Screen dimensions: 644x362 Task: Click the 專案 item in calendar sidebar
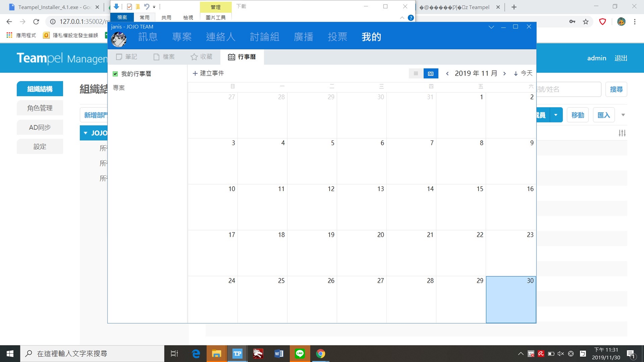[119, 88]
